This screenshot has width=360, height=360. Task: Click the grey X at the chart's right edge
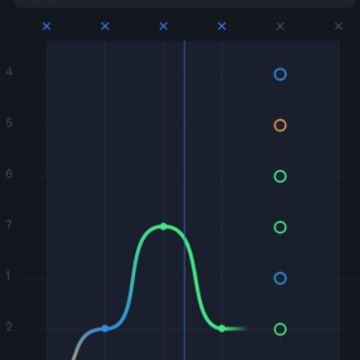tap(339, 26)
